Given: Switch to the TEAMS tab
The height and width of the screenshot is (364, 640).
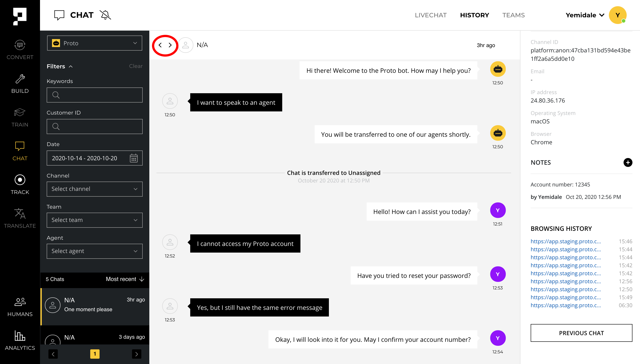Looking at the screenshot, I should (x=513, y=15).
